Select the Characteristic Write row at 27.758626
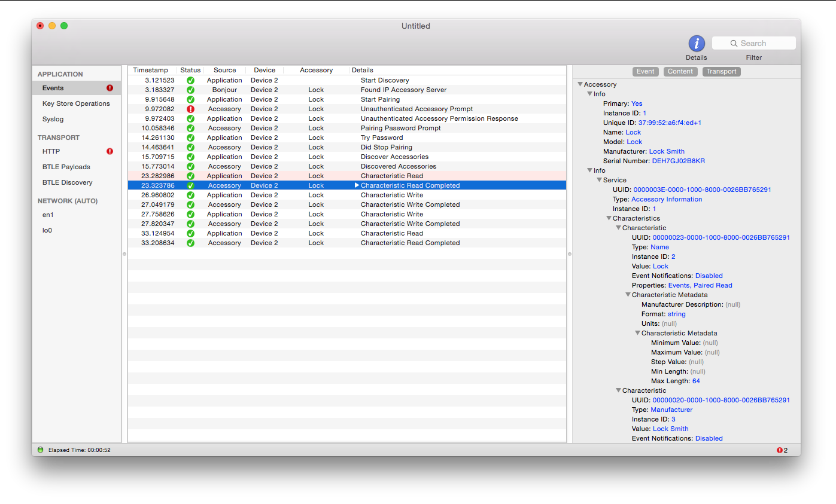The width and height of the screenshot is (836, 504). (x=347, y=214)
